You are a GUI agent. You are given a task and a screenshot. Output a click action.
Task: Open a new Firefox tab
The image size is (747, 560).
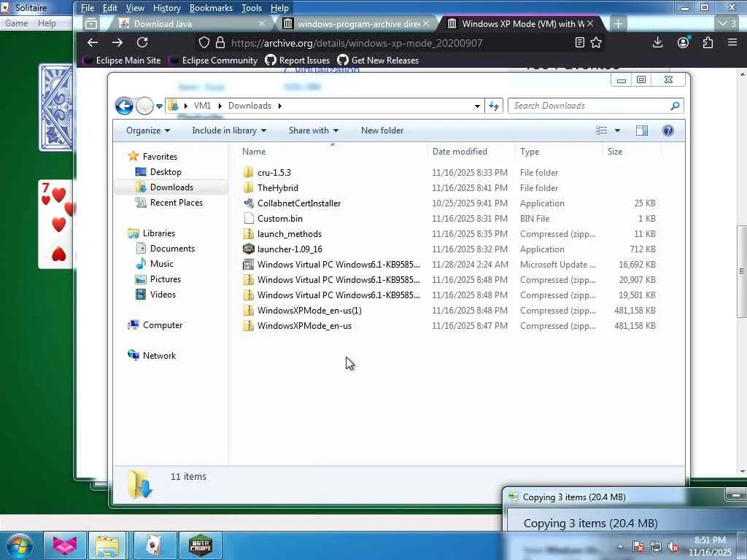pos(618,24)
